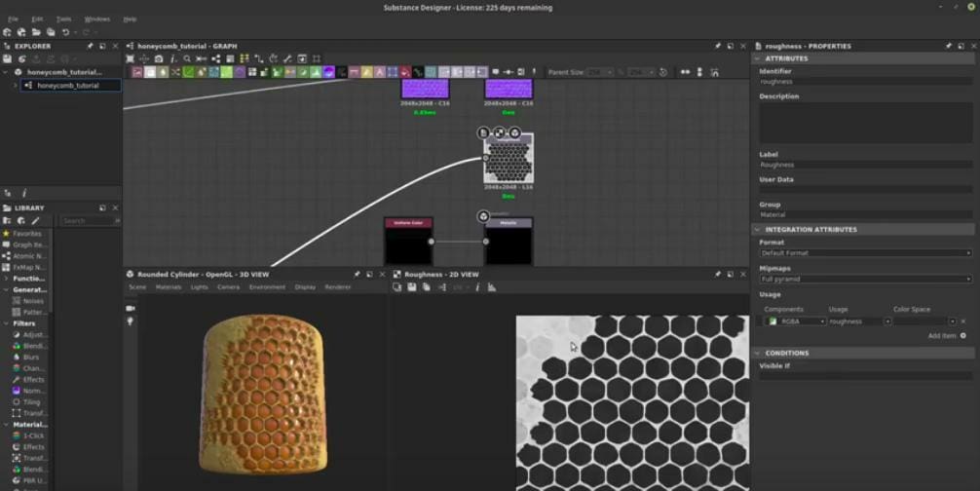Image resolution: width=980 pixels, height=491 pixels.
Task: Pin the Properties panel
Action: coord(948,46)
